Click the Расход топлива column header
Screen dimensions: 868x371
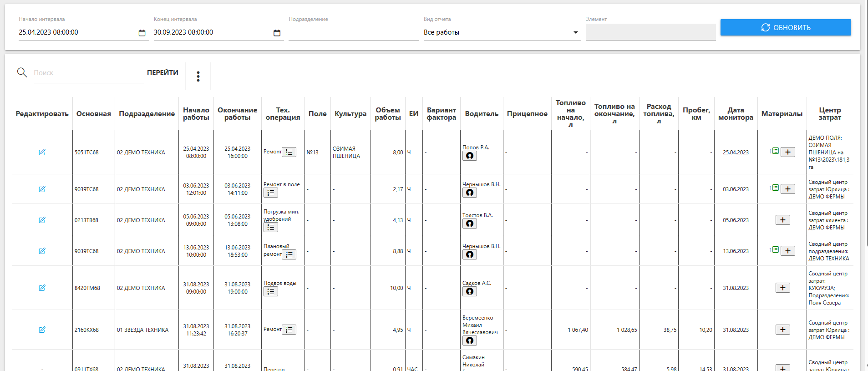point(658,114)
